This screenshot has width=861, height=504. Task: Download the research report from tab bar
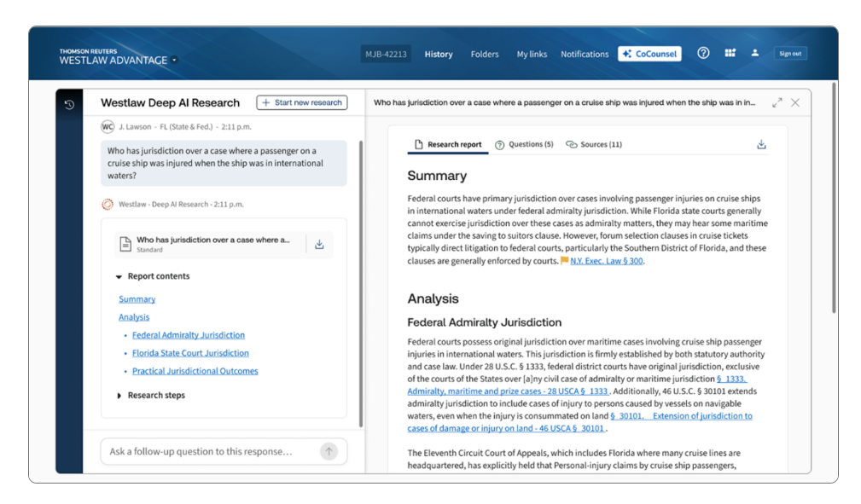coord(761,145)
